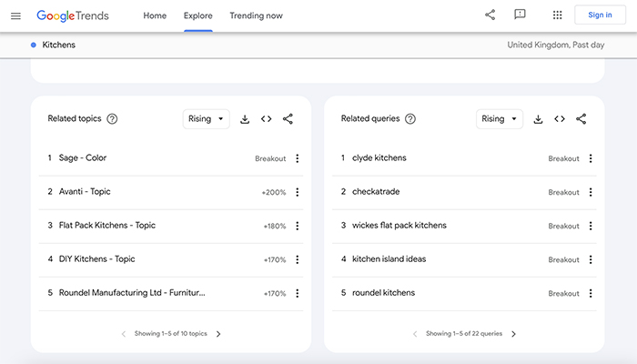Image resolution: width=637 pixels, height=364 pixels.
Task: Go to previous page of queries
Action: [415, 334]
